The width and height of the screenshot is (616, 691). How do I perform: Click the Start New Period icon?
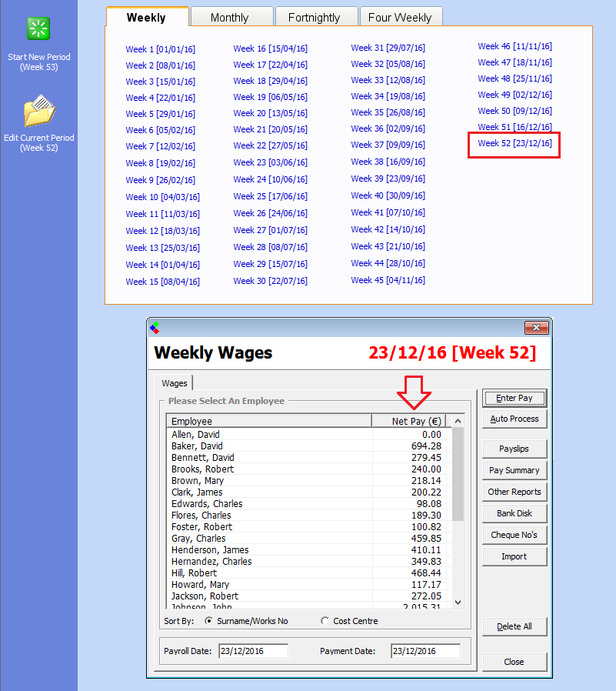pyautogui.click(x=38, y=28)
